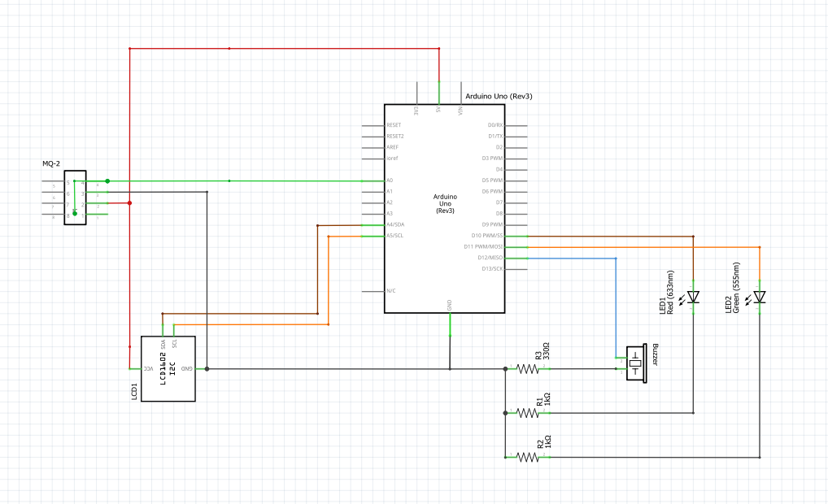Viewport: 828px width, 504px height.
Task: Click the Arduino GND pin at bottom
Action: click(x=450, y=323)
